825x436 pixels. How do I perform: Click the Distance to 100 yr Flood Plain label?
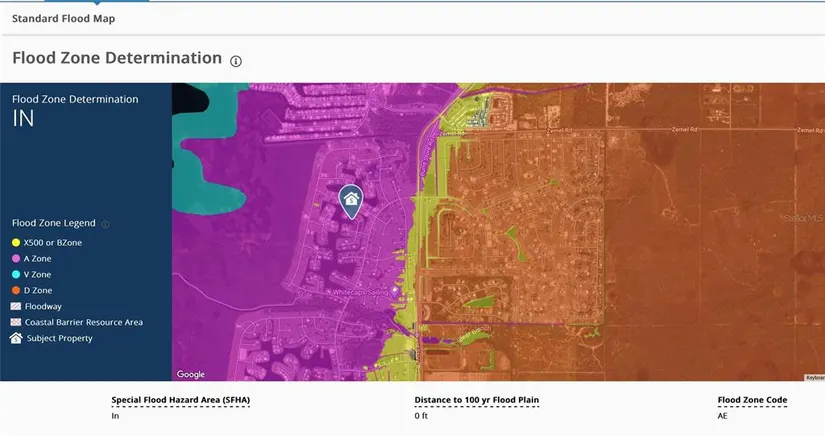(477, 400)
